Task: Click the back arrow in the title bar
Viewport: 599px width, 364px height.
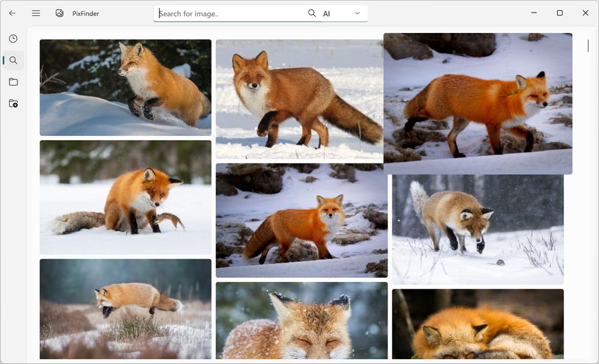Action: (12, 13)
